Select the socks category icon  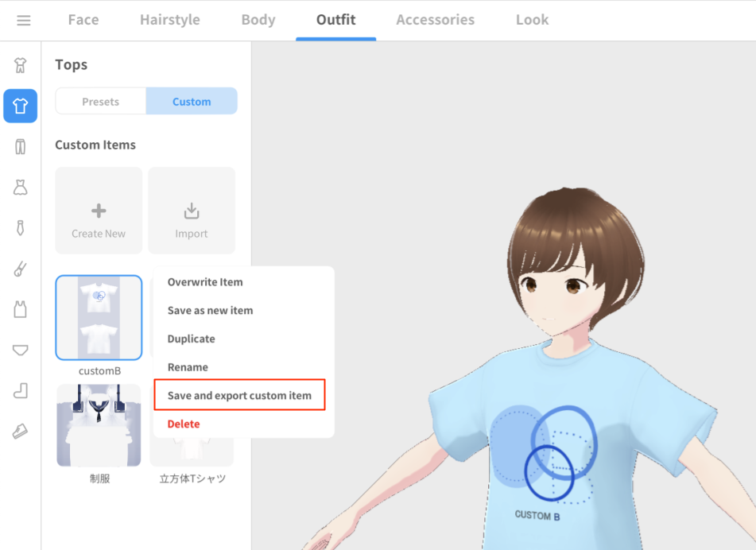20,391
